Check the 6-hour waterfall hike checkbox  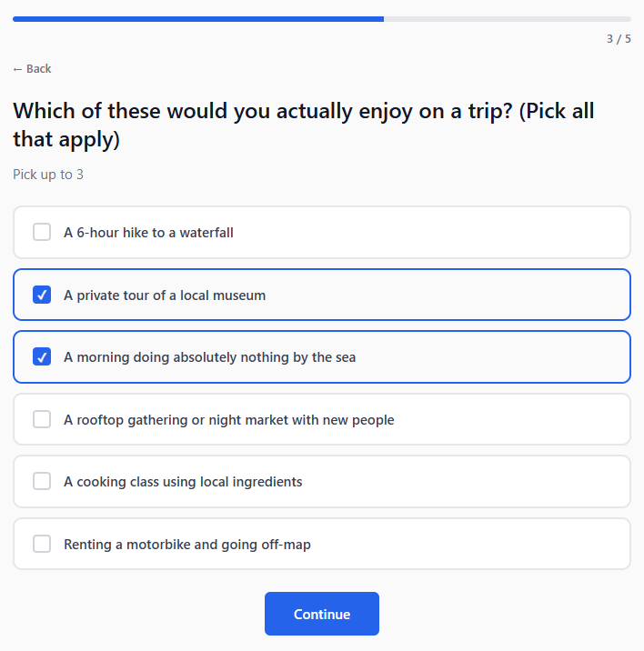(42, 233)
